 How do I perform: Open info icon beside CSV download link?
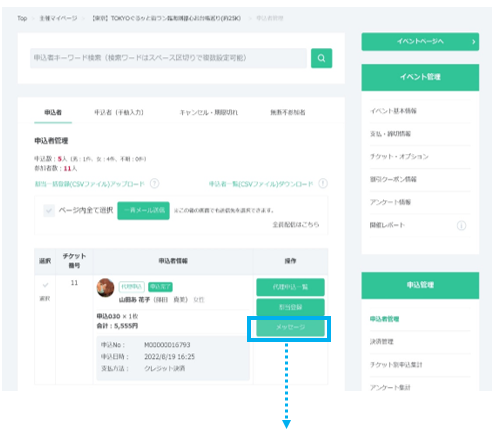coord(323,183)
